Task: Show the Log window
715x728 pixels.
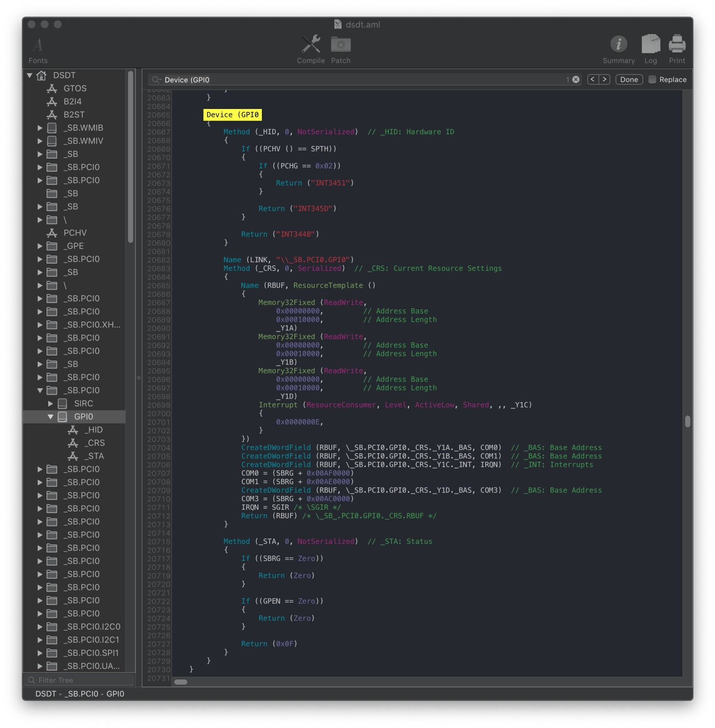Action: pos(650,45)
